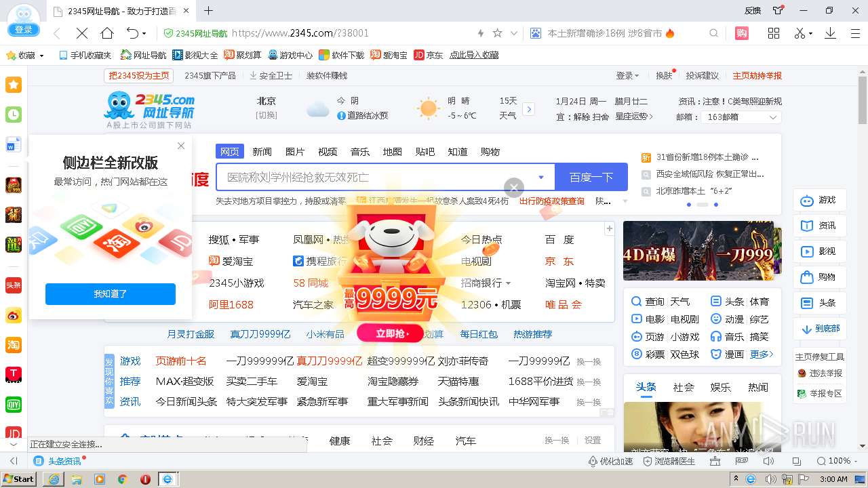Expand the 登录 dropdown in top bar
The width and height of the screenshot is (868, 488).
[627, 76]
